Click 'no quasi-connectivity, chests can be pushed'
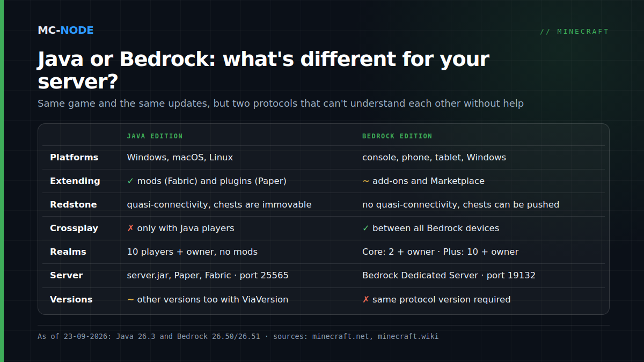 461,205
